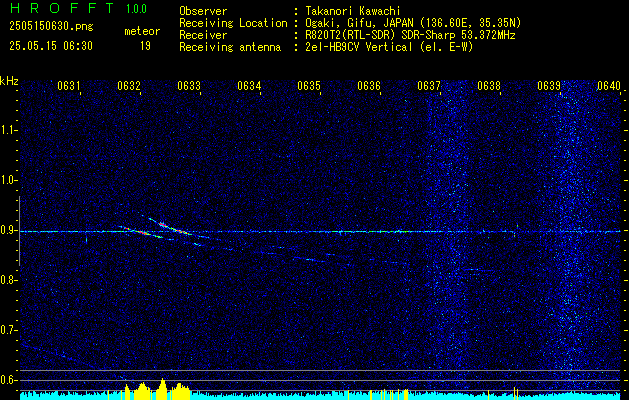629x400 pixels.
Task: Click the HROFFT title text
Action: (62, 8)
